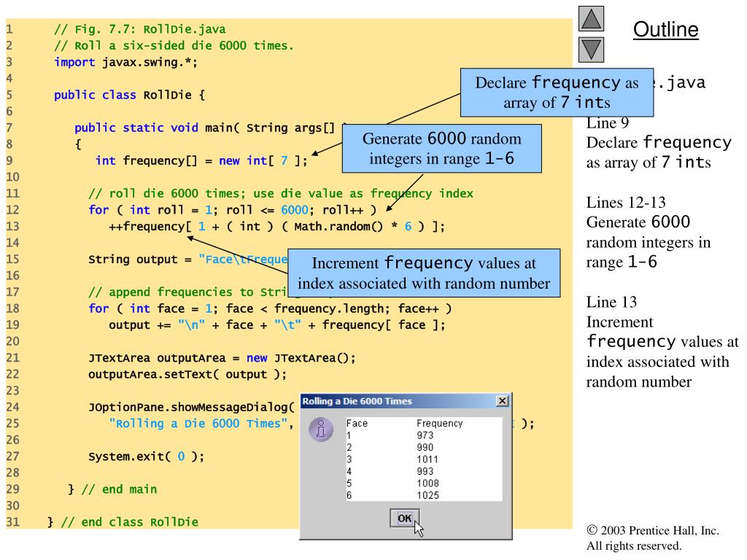Image resolution: width=747 pixels, height=560 pixels.
Task: Click '© 2003 Prentice Hall, Inc.' copyright text
Action: [653, 531]
